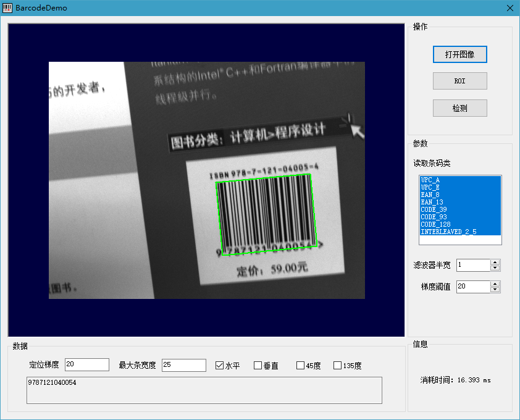
Task: Enable the 45度 checkbox
Action: pos(300,366)
